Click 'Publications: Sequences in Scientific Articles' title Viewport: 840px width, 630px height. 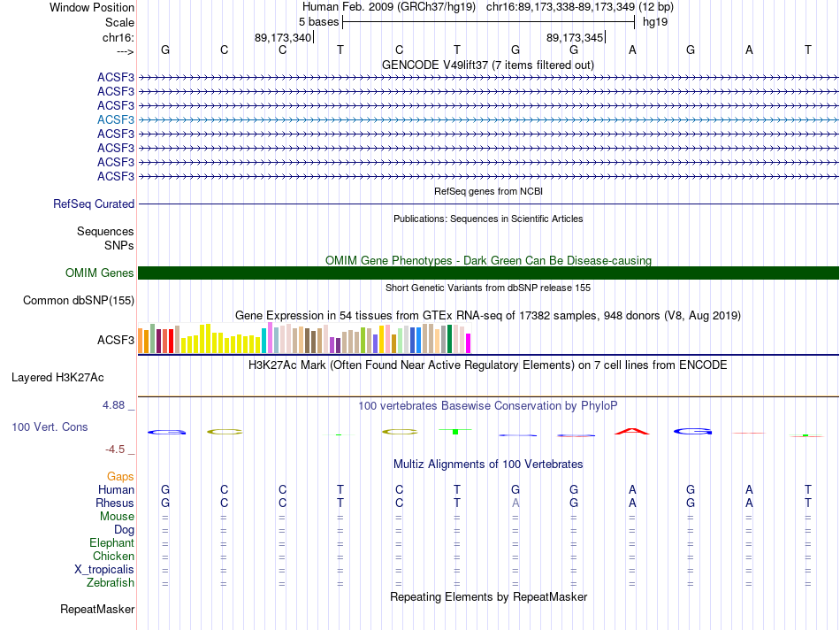click(x=488, y=219)
